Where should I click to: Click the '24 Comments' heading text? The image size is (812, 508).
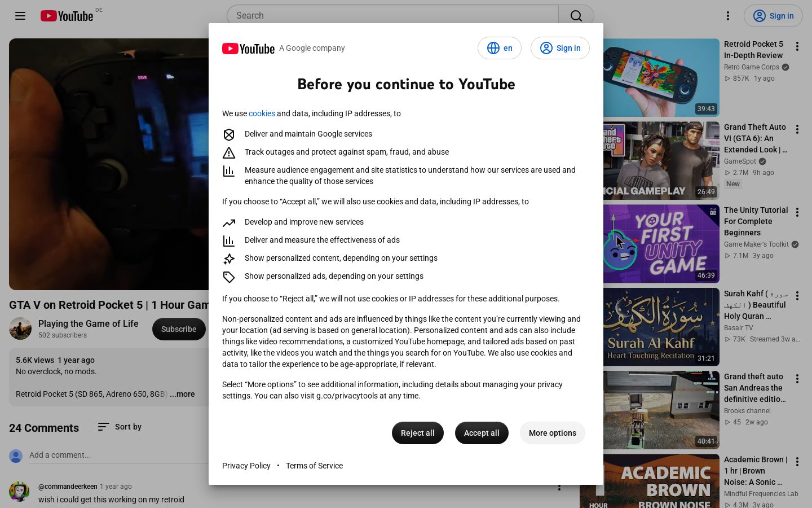coord(44,428)
